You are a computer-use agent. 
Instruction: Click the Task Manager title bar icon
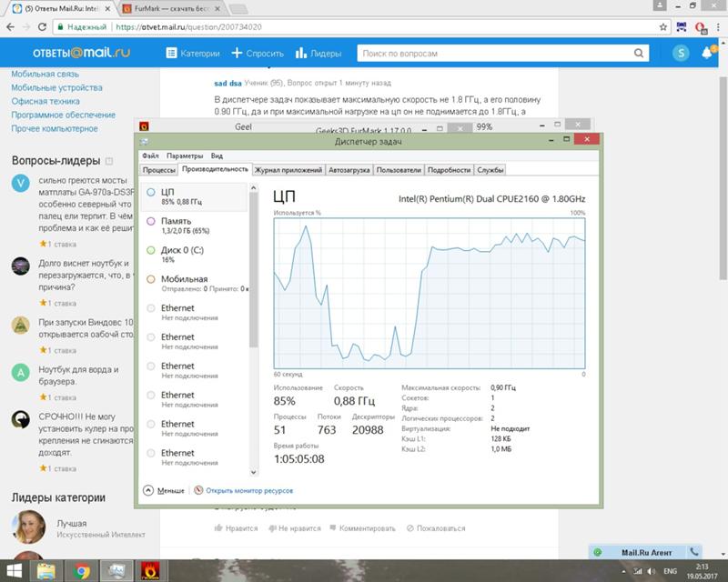[145, 141]
